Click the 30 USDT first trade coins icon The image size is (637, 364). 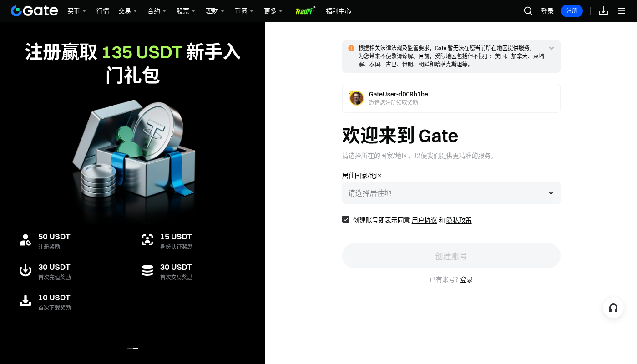click(x=147, y=270)
